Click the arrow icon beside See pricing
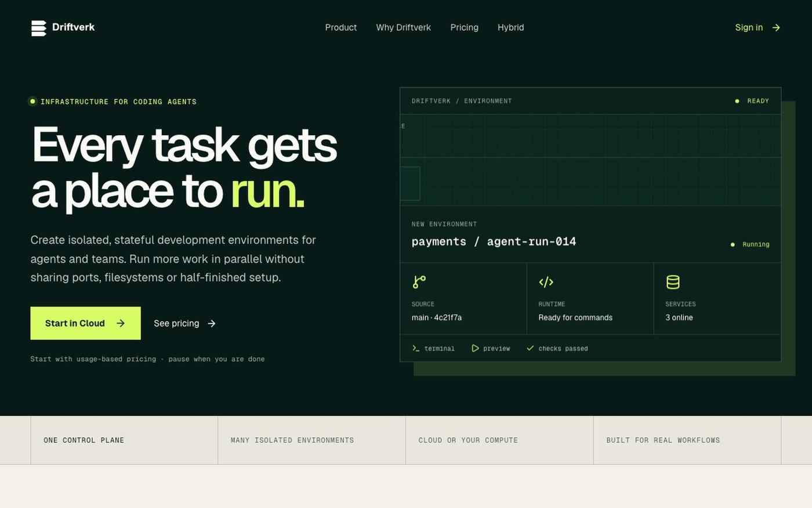 212,323
